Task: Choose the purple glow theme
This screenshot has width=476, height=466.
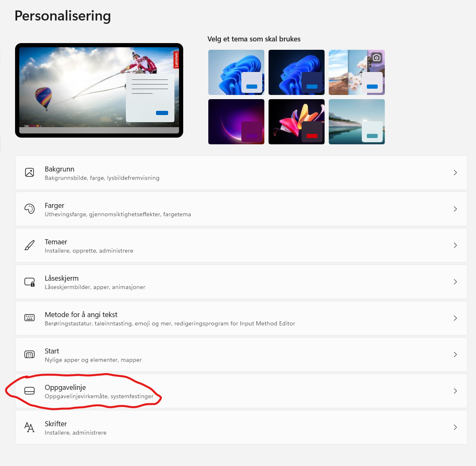Action: pos(236,122)
